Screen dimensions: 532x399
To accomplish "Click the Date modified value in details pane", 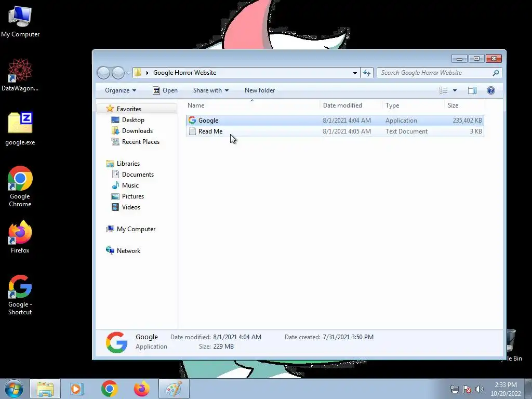I will pos(237,337).
